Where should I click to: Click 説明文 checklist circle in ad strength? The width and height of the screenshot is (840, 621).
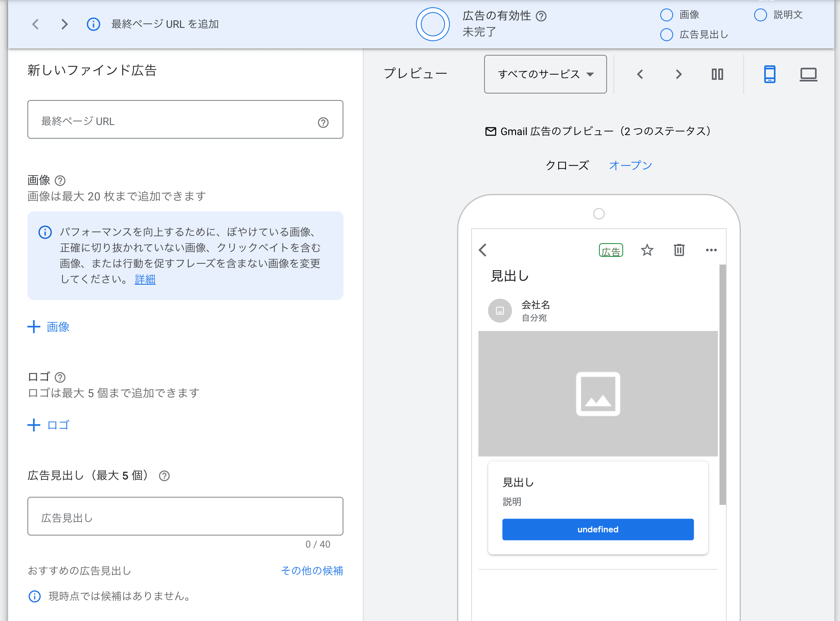tap(761, 15)
